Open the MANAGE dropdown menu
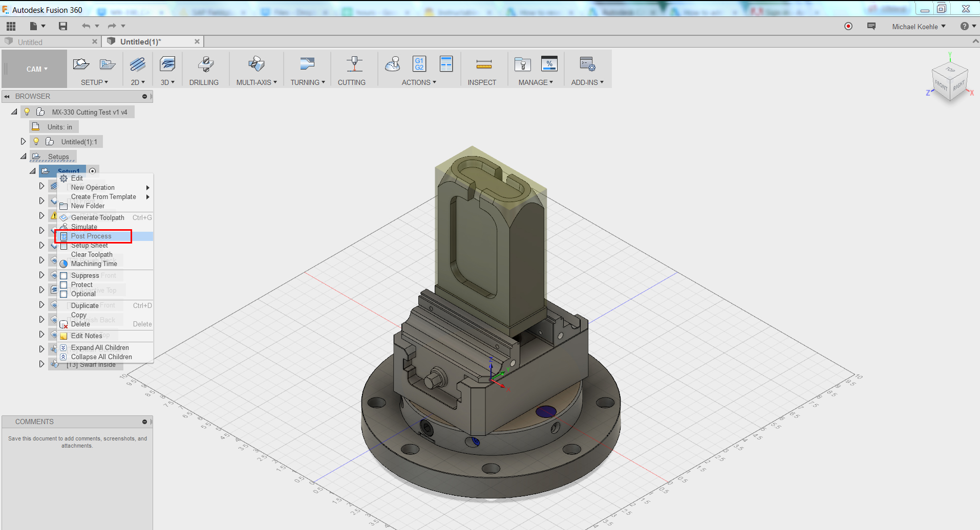This screenshot has height=530, width=980. (536, 82)
